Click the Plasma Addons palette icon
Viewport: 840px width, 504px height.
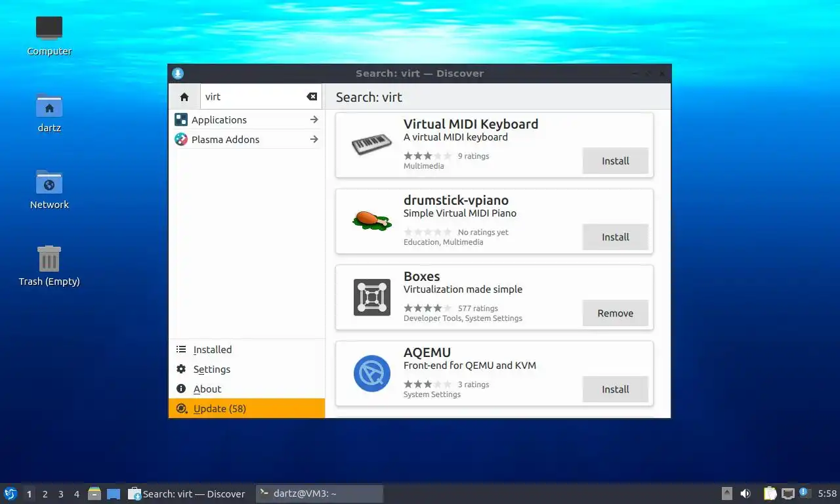181,139
